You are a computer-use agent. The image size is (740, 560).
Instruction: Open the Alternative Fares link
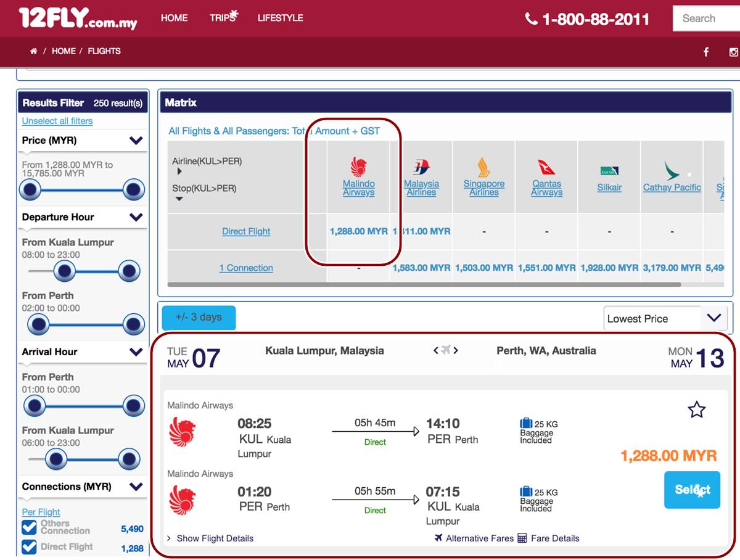(480, 538)
